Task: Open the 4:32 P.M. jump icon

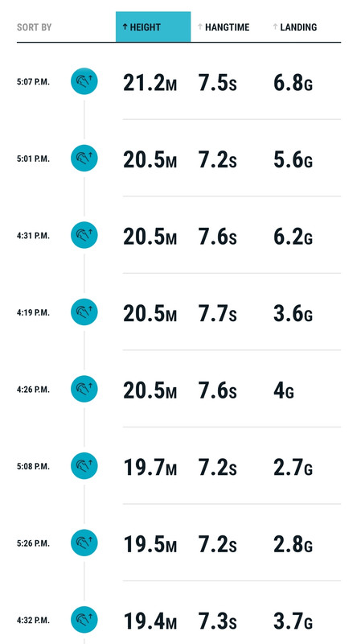Action: point(84,620)
